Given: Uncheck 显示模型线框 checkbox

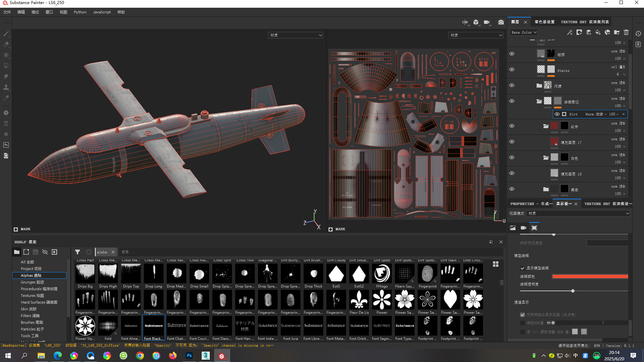Looking at the screenshot, I should [x=523, y=268].
